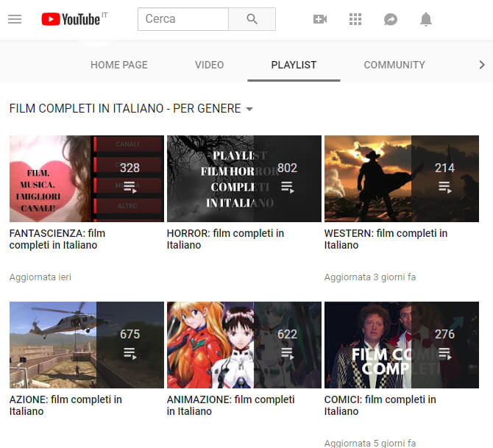Click the 622 video count overlay
Viewport: 493px width, 448px height.
pos(288,334)
